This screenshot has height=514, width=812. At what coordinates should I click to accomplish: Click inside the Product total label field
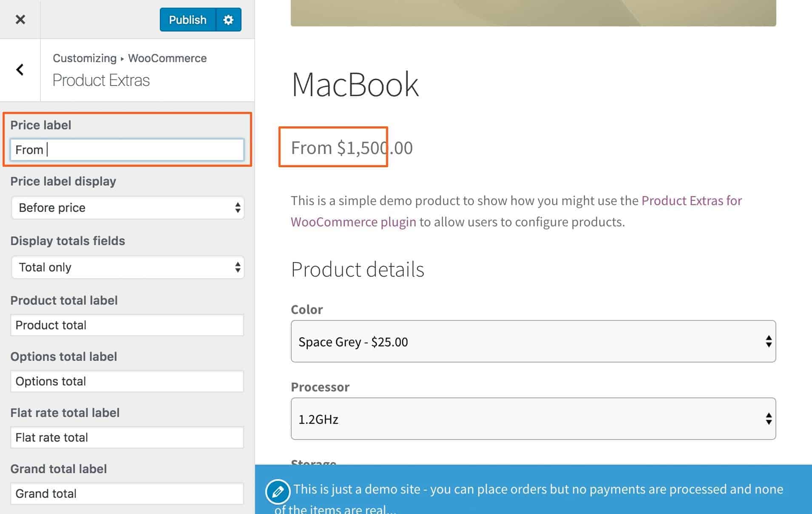pos(126,325)
